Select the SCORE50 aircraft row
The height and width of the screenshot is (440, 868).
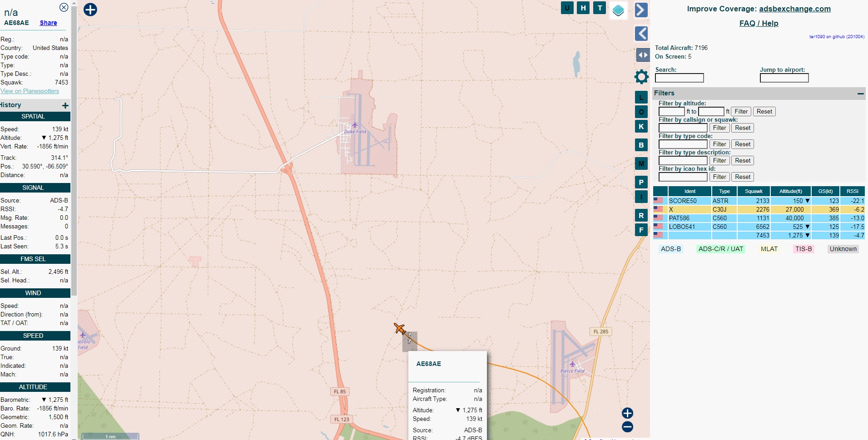point(759,201)
